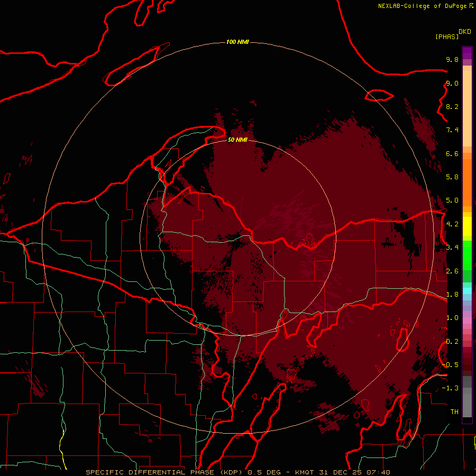
Task: Click the 0.5 DEG elevation text in the caption
Action: [264, 472]
